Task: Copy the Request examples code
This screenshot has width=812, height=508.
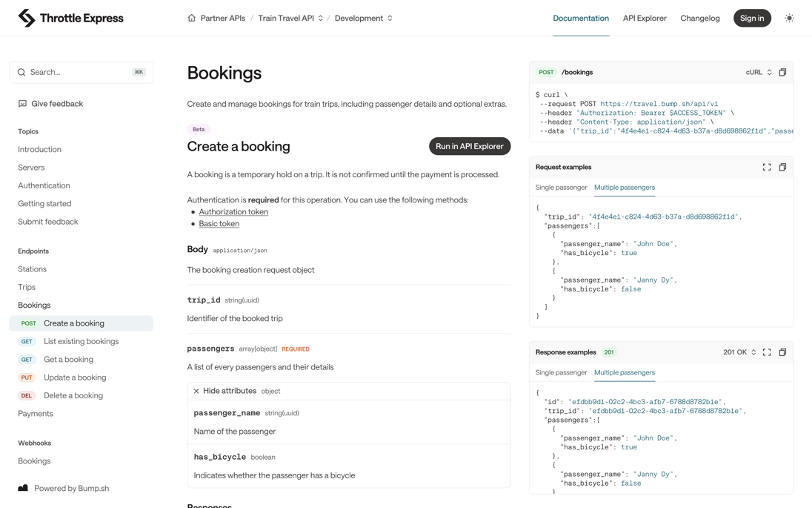Action: 783,167
